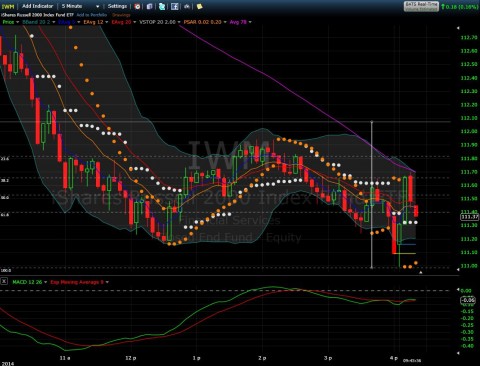Viewport: 480px width, 366px height.
Task: Click the 111.00 price axis label
Action: (x=469, y=266)
